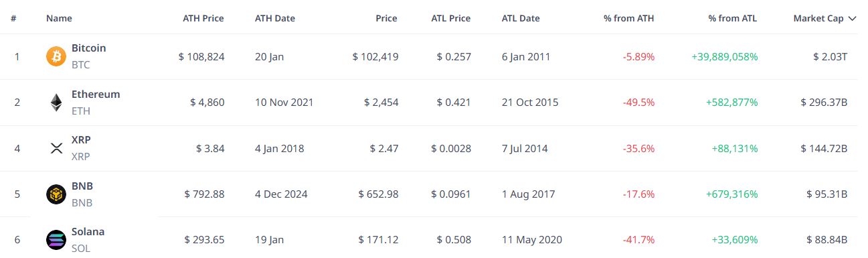
Task: Open the Bitcoin logo icon
Action: click(56, 57)
